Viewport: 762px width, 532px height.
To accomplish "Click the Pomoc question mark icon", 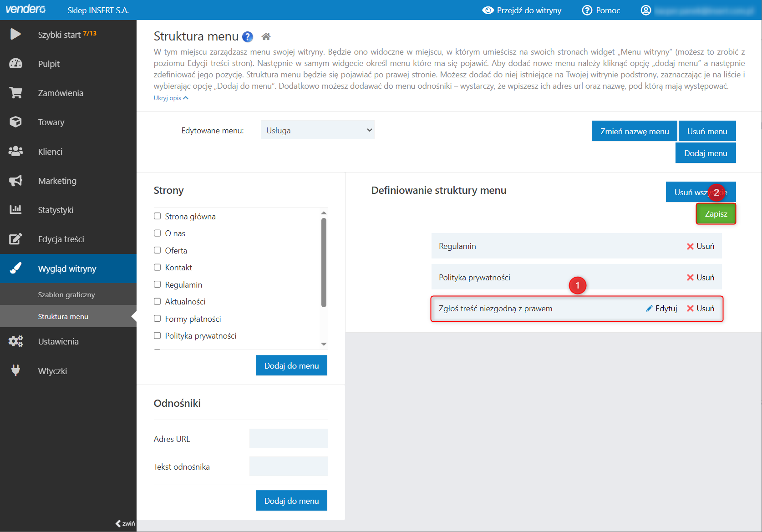I will click(x=587, y=10).
